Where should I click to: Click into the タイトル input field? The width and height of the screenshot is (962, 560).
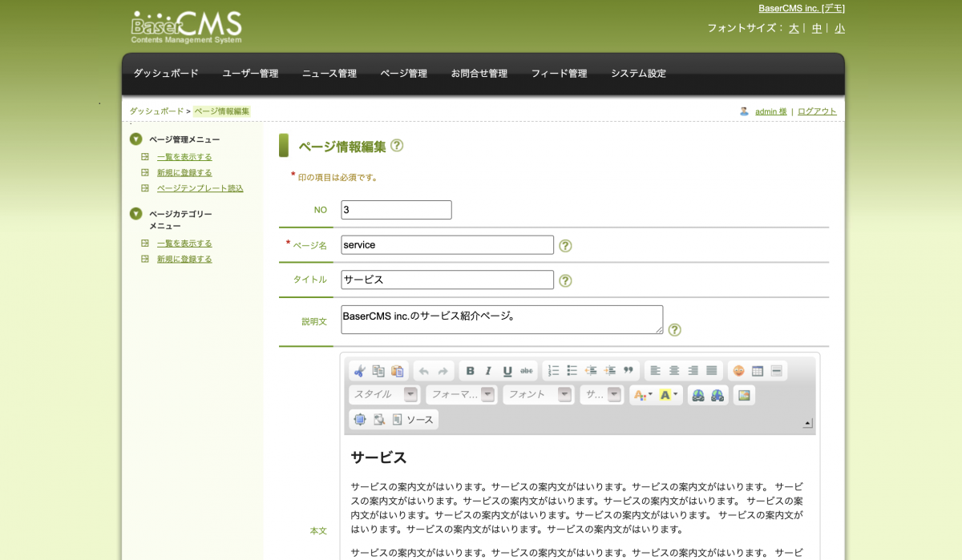point(447,280)
